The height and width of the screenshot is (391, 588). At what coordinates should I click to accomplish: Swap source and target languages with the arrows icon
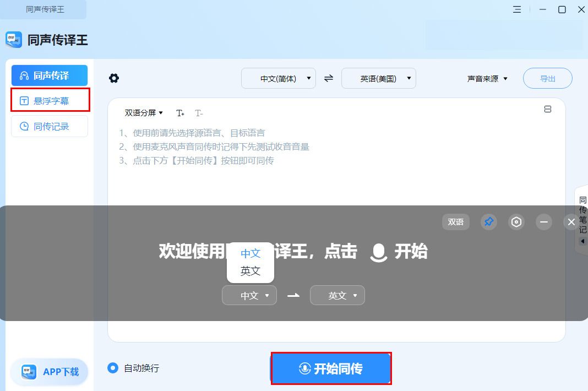point(329,78)
